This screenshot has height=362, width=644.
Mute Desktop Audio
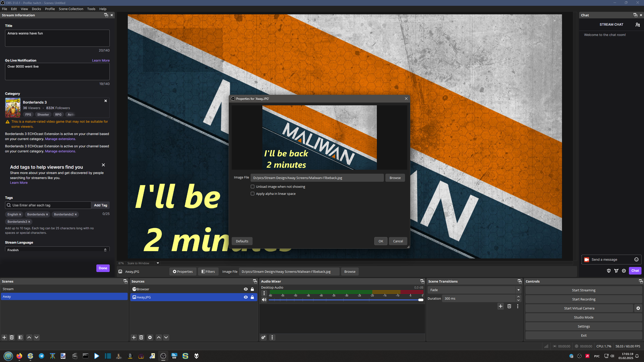point(264,299)
